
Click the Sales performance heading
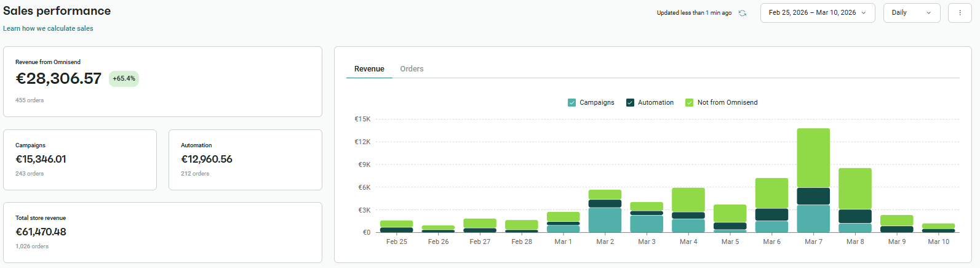coord(57,11)
